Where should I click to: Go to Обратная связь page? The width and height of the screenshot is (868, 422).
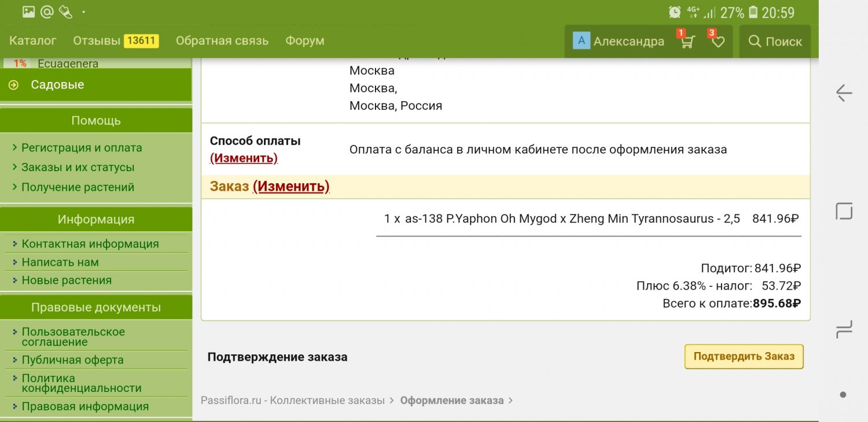222,40
